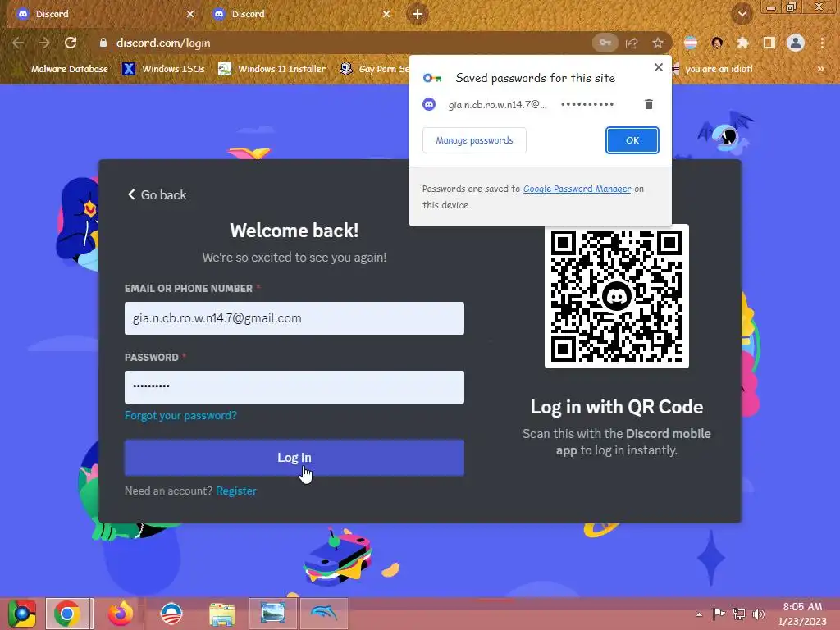Open the Dolphin emulator taskbar icon
The image size is (840, 630).
tap(324, 614)
